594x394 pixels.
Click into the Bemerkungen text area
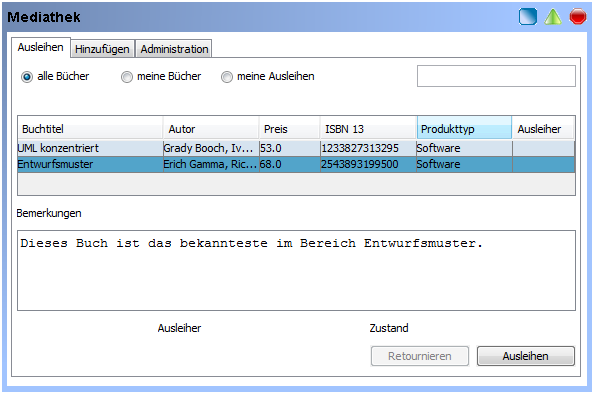pyautogui.click(x=296, y=270)
